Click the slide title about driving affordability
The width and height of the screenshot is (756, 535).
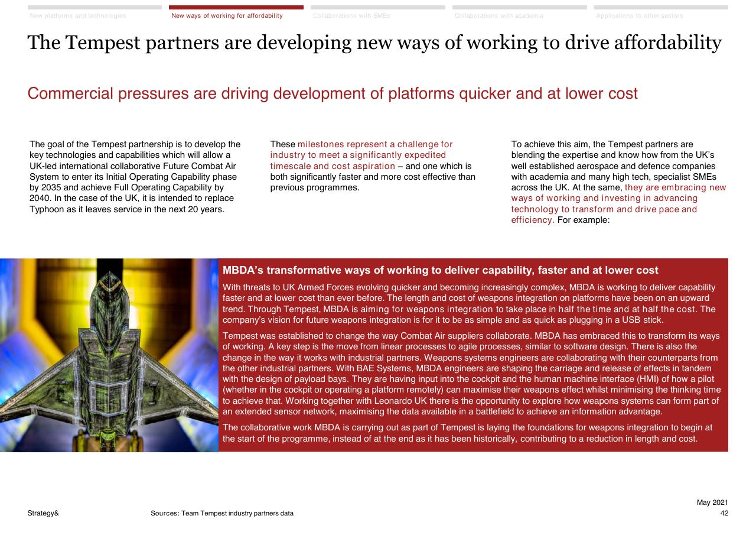coord(374,43)
